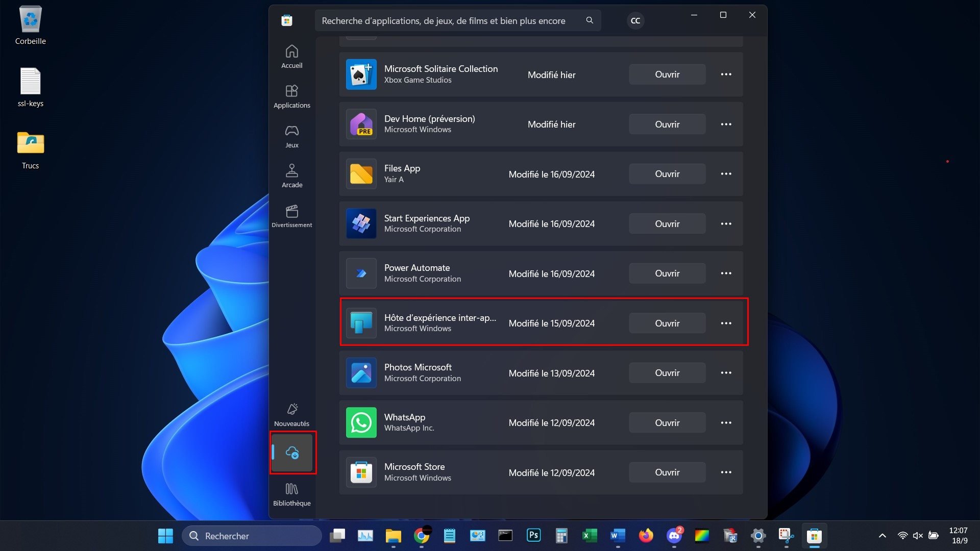
Task: Open the Bibliothèque section
Action: coord(291,494)
